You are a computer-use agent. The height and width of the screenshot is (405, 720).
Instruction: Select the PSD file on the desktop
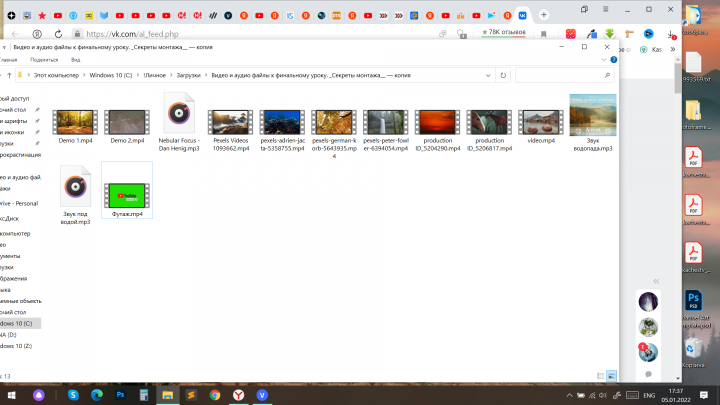[693, 309]
